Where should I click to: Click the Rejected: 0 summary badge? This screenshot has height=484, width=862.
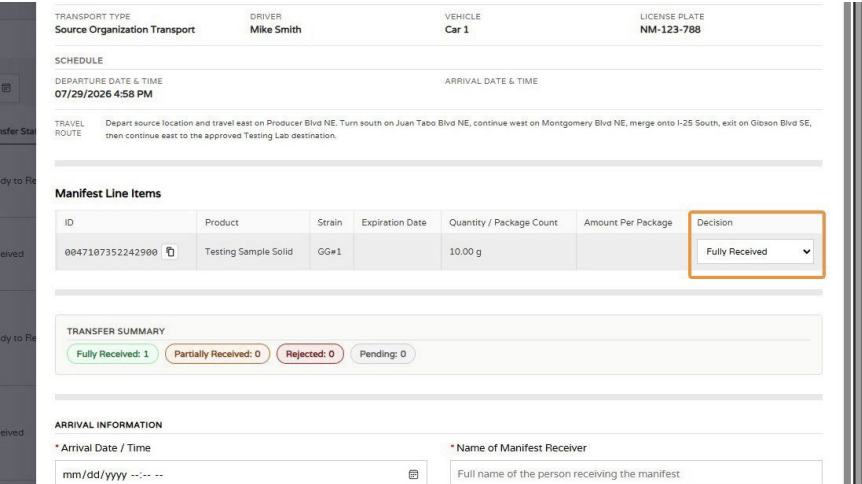point(310,354)
